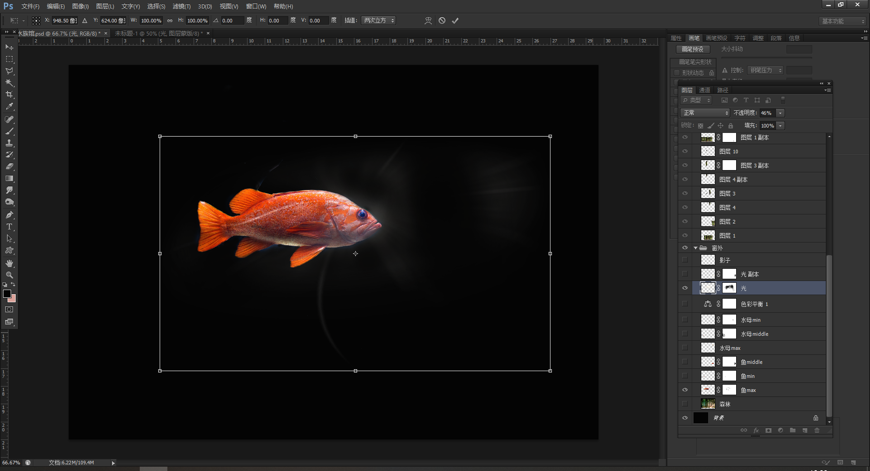The height and width of the screenshot is (471, 870).
Task: Select the Eyedropper tool
Action: tap(9, 107)
